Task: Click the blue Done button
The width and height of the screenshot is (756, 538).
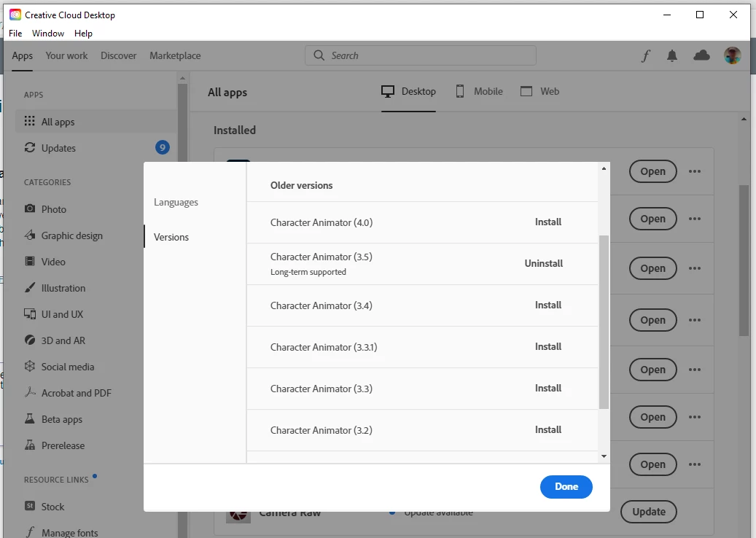Action: click(x=566, y=486)
